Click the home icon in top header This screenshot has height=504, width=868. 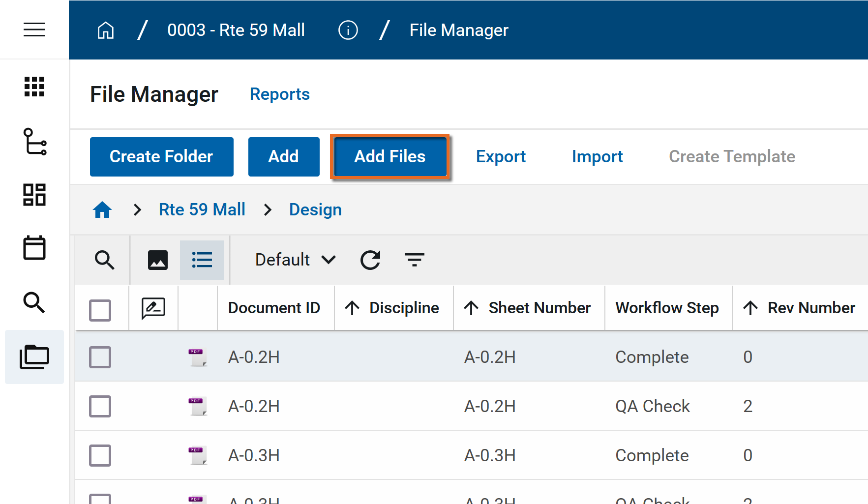[106, 30]
